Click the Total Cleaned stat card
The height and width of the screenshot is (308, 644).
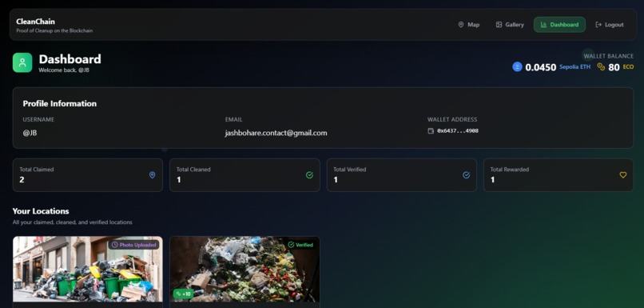[x=244, y=175]
